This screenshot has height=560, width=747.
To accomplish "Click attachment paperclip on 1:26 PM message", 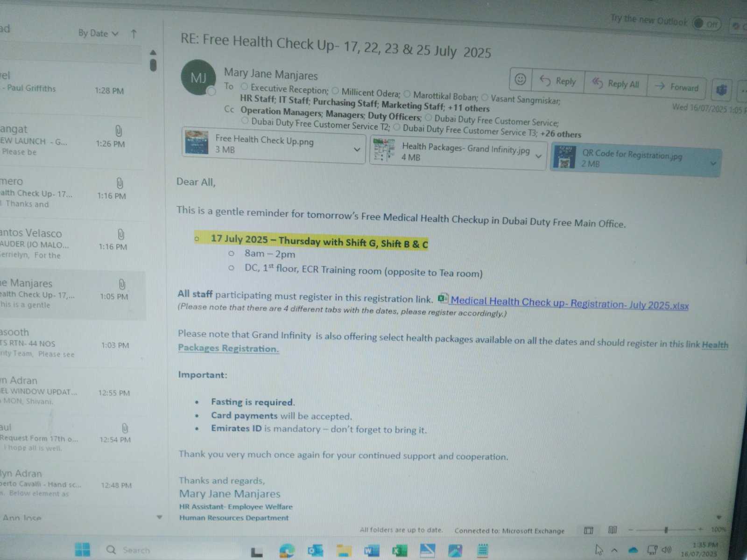I will click(x=119, y=131).
